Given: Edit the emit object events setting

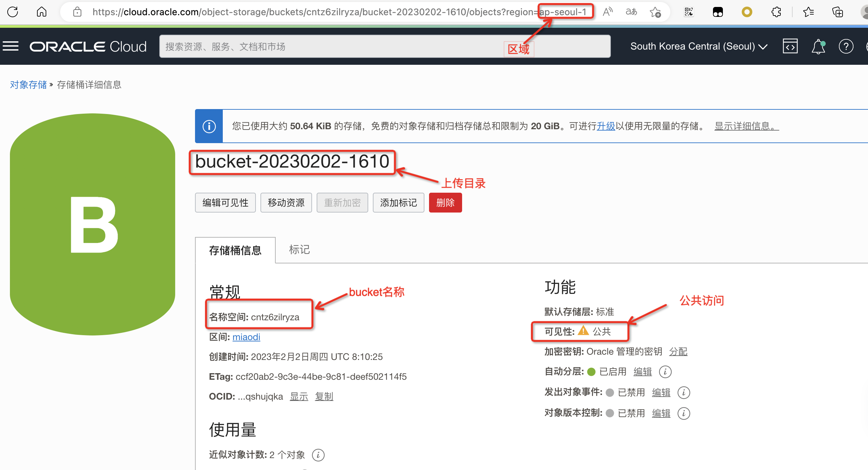Looking at the screenshot, I should (x=661, y=393).
